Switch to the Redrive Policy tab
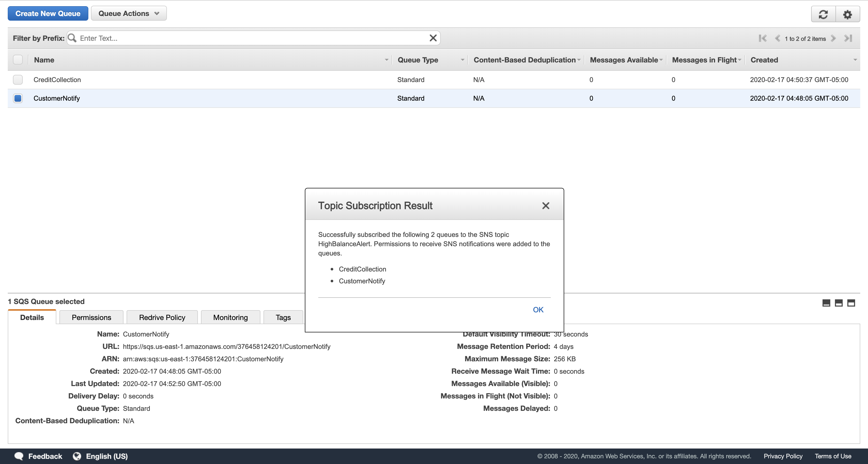The height and width of the screenshot is (464, 868). click(162, 317)
